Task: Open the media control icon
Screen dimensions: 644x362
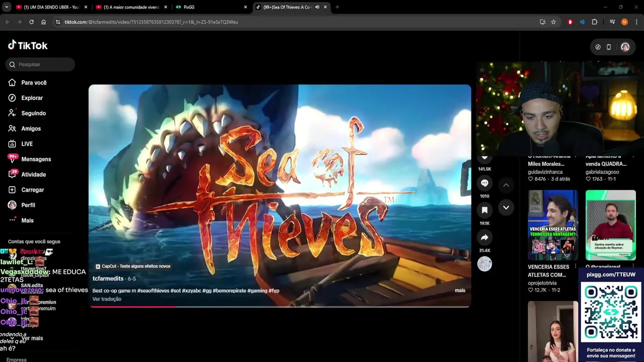Action: [612, 22]
